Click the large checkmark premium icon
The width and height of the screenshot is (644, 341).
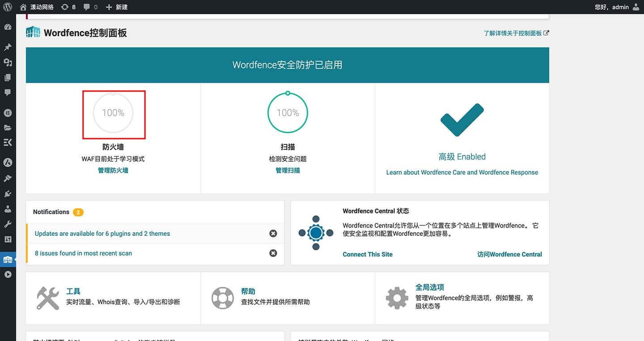point(462,120)
